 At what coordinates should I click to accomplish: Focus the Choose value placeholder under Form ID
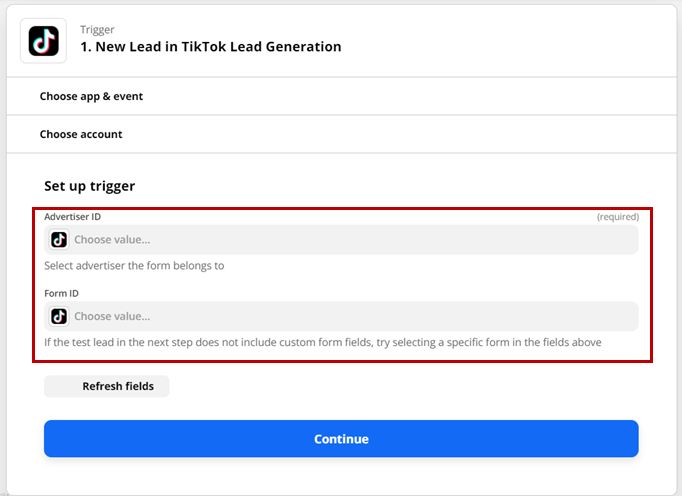(112, 316)
